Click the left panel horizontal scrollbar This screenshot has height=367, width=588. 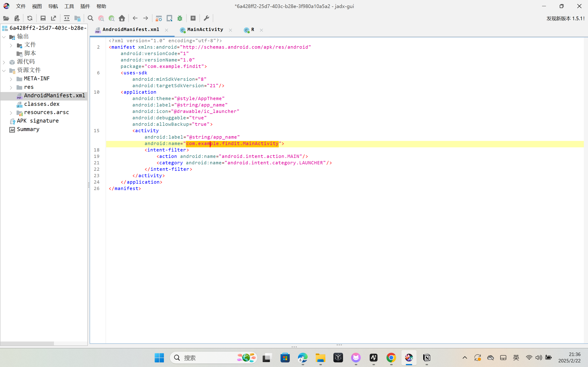point(27,343)
